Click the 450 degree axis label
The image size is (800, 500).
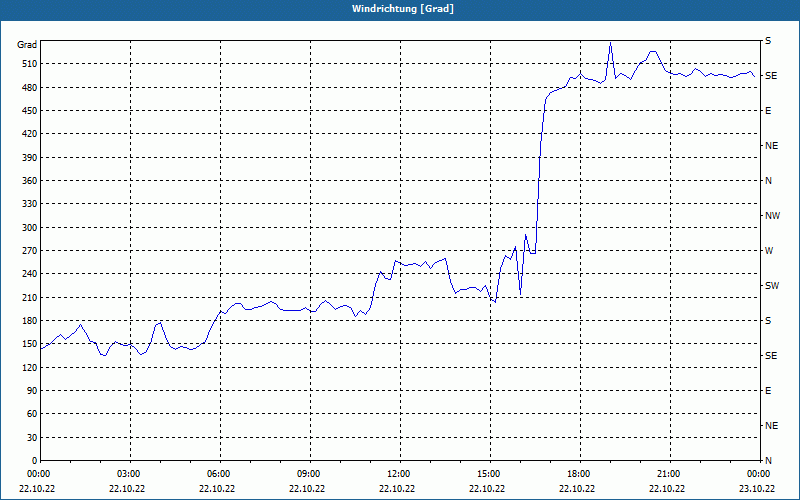click(x=30, y=111)
